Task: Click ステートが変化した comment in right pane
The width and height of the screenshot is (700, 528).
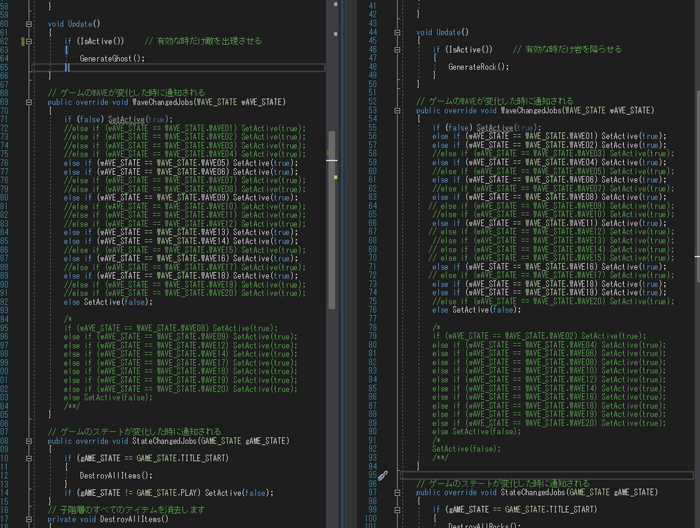Action: tap(503, 484)
